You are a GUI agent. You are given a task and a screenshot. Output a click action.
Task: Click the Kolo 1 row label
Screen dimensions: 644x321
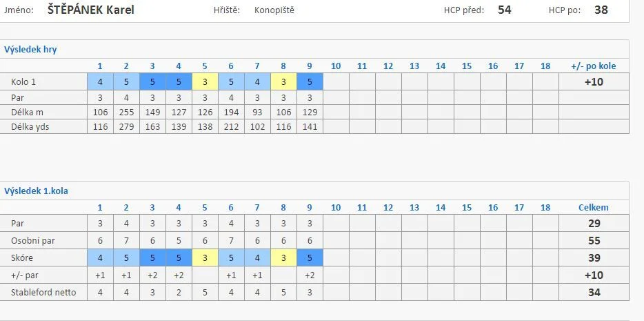(x=23, y=81)
